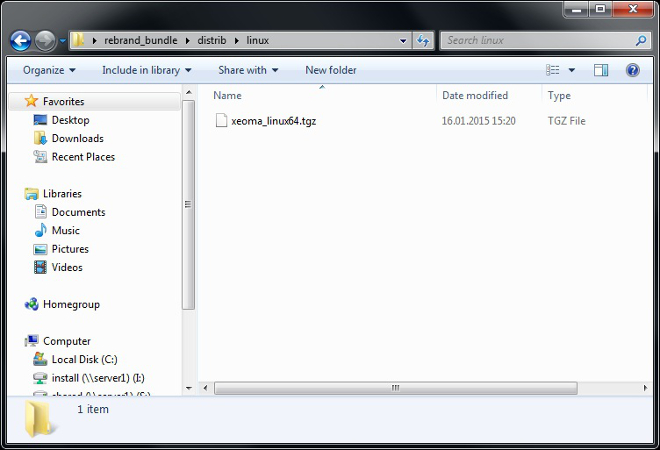The image size is (660, 450).
Task: Expand arrow between distrib and linux
Action: coord(237,41)
